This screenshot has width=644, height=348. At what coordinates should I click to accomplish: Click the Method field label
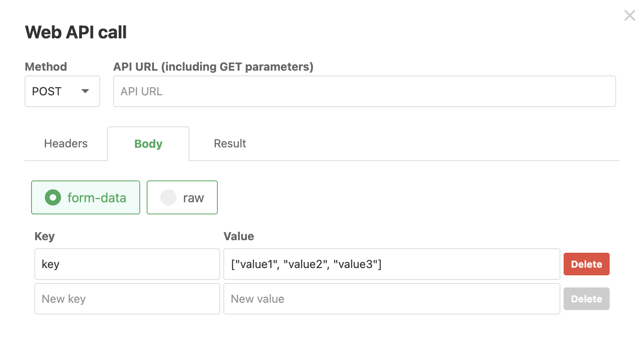[46, 67]
